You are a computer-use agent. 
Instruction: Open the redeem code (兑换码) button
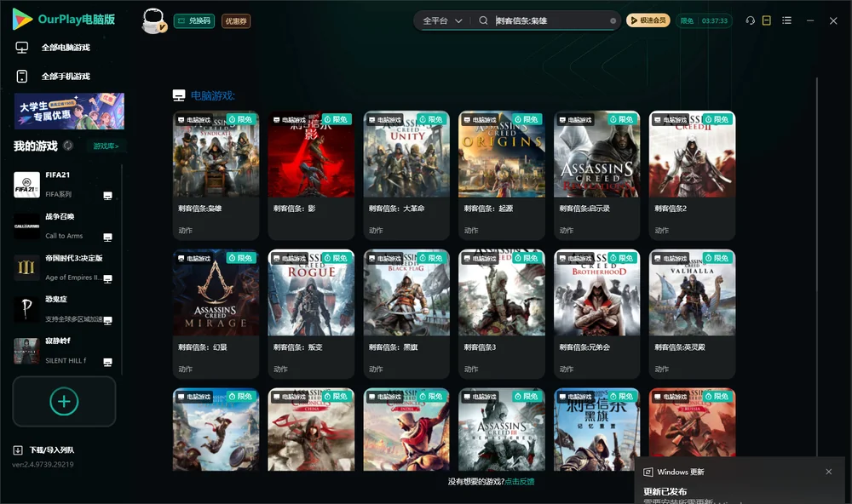tap(194, 21)
